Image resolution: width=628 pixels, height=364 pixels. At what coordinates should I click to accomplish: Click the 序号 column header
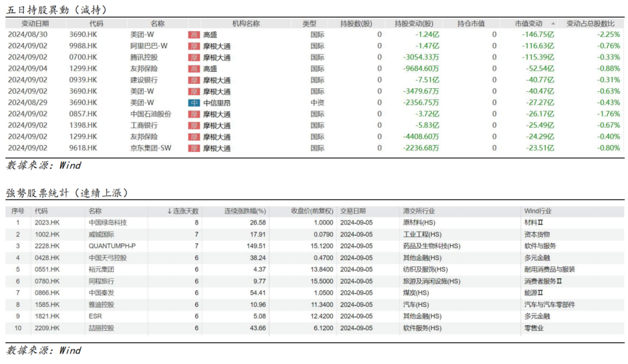pos(18,211)
